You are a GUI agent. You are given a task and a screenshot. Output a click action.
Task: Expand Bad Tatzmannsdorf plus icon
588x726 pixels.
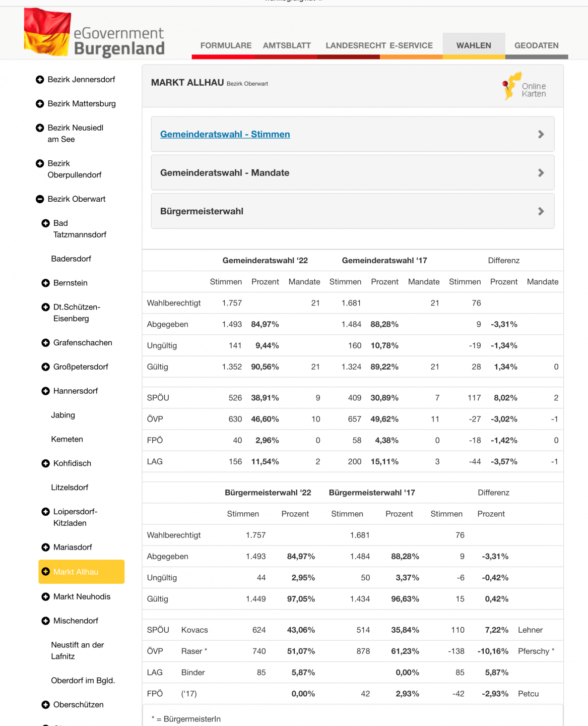click(x=45, y=223)
